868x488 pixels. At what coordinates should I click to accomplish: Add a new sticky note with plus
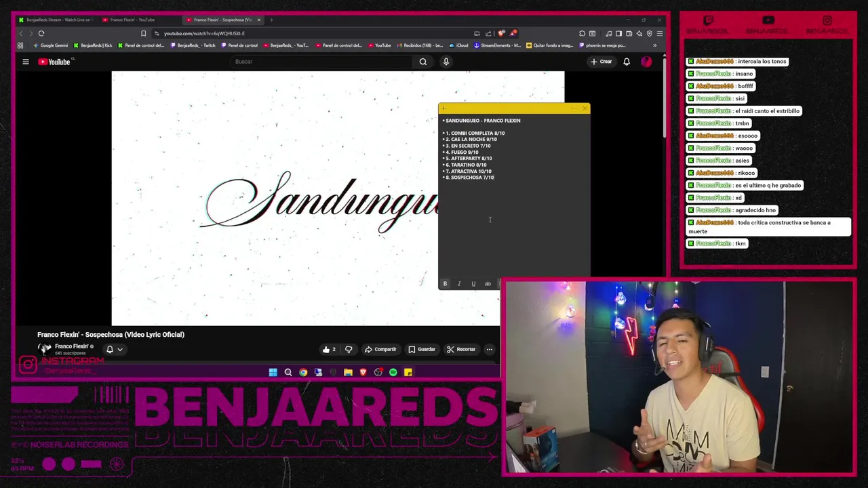click(x=443, y=108)
